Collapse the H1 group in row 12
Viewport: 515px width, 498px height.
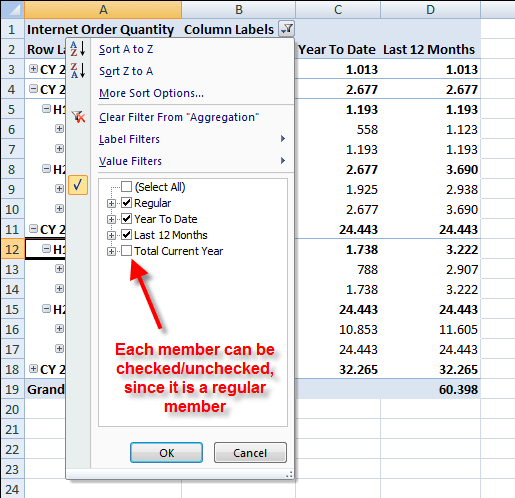click(x=46, y=249)
